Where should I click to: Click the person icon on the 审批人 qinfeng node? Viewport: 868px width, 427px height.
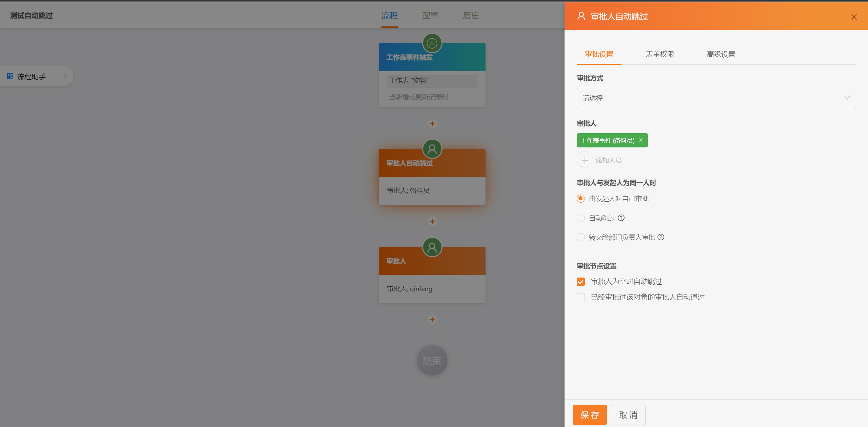[432, 247]
